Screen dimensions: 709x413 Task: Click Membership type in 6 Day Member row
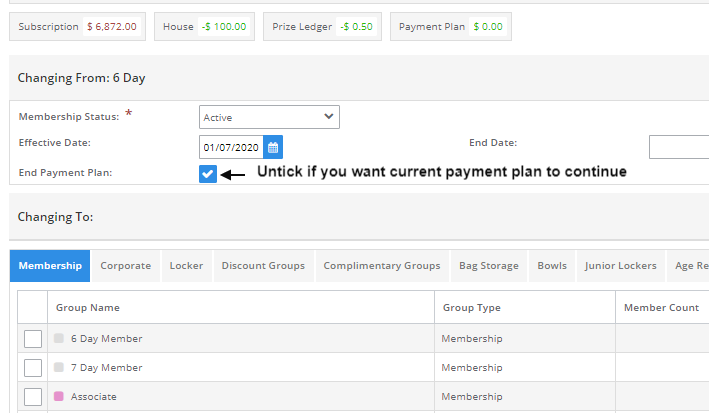point(472,339)
